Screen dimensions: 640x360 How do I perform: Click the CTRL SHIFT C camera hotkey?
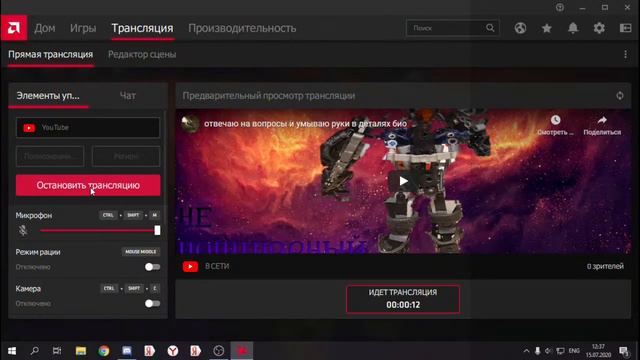coord(130,289)
